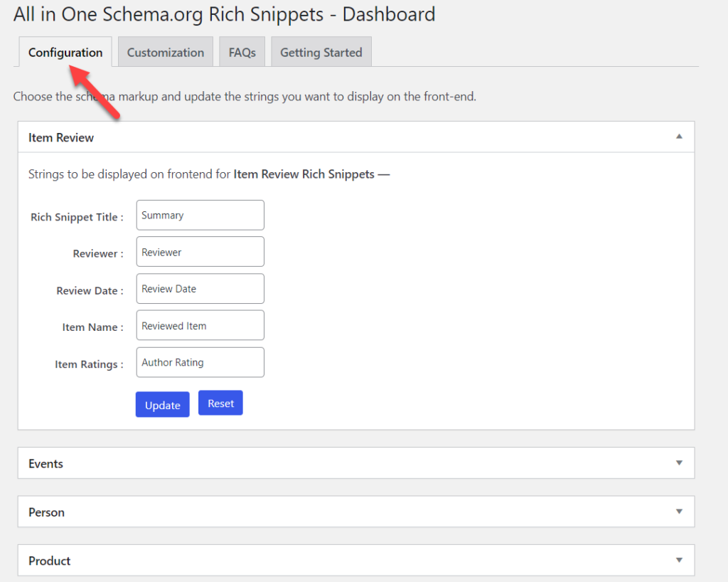Click the Events panel title
The width and height of the screenshot is (728, 582).
46,464
